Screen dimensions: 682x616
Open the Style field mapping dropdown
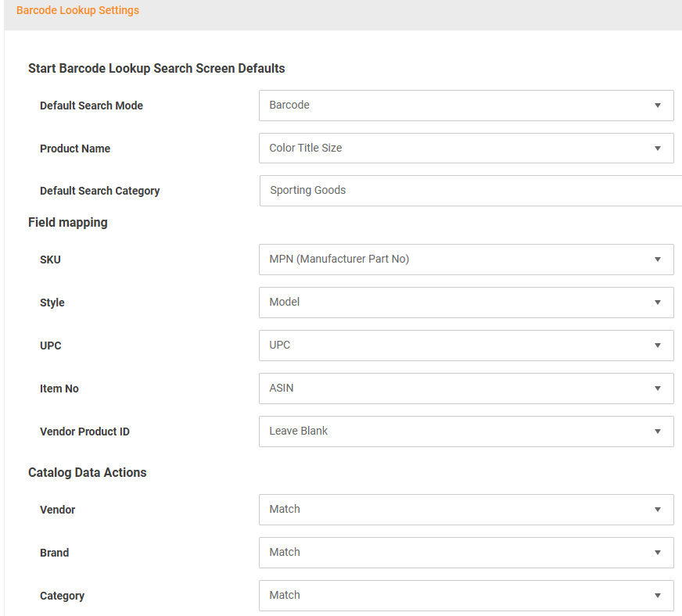click(x=466, y=302)
